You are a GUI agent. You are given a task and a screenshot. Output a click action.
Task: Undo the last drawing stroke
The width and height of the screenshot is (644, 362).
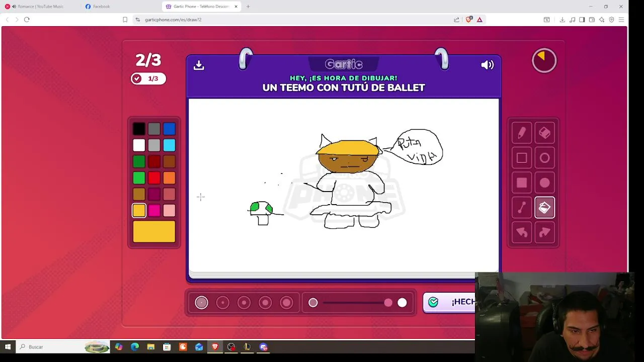tap(522, 232)
